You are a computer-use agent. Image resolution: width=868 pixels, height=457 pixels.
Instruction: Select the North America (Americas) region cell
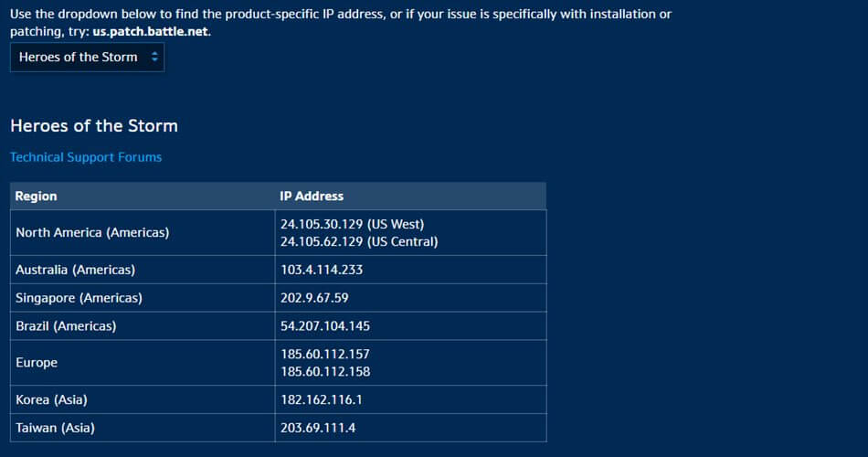(92, 233)
